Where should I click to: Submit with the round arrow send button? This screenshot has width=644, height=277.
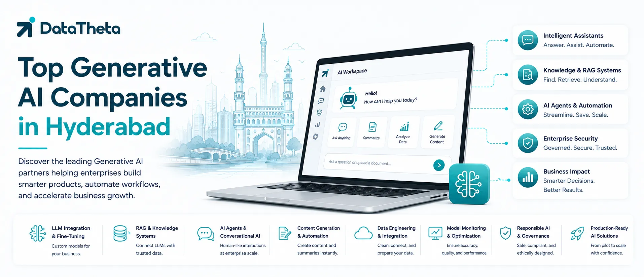click(439, 165)
